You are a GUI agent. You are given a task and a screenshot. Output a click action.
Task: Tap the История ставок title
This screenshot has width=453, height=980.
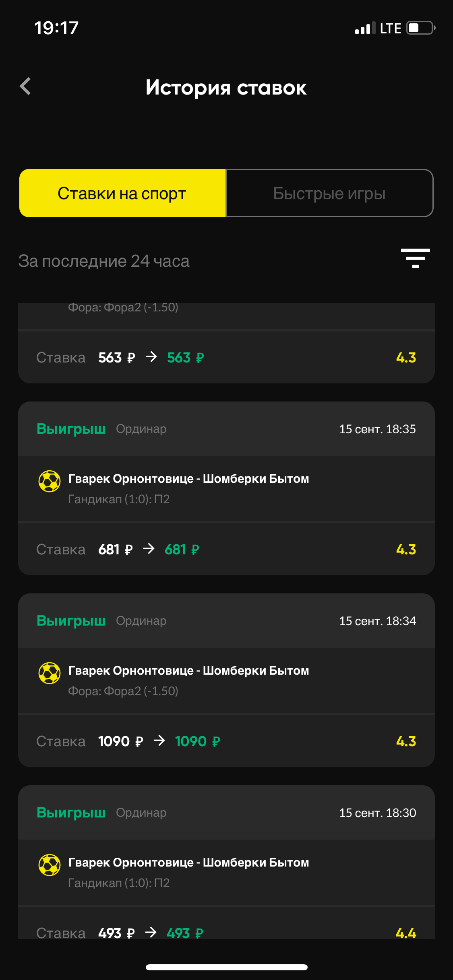(x=226, y=88)
